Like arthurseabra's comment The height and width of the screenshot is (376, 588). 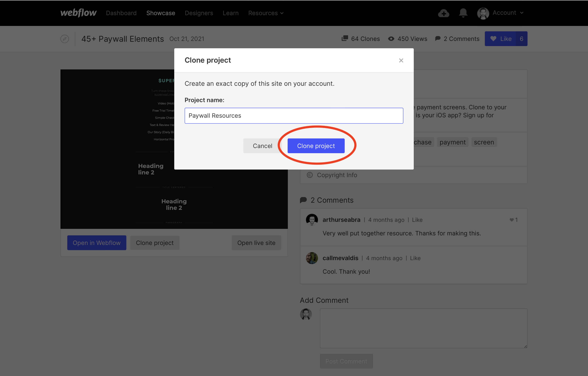[x=417, y=220]
